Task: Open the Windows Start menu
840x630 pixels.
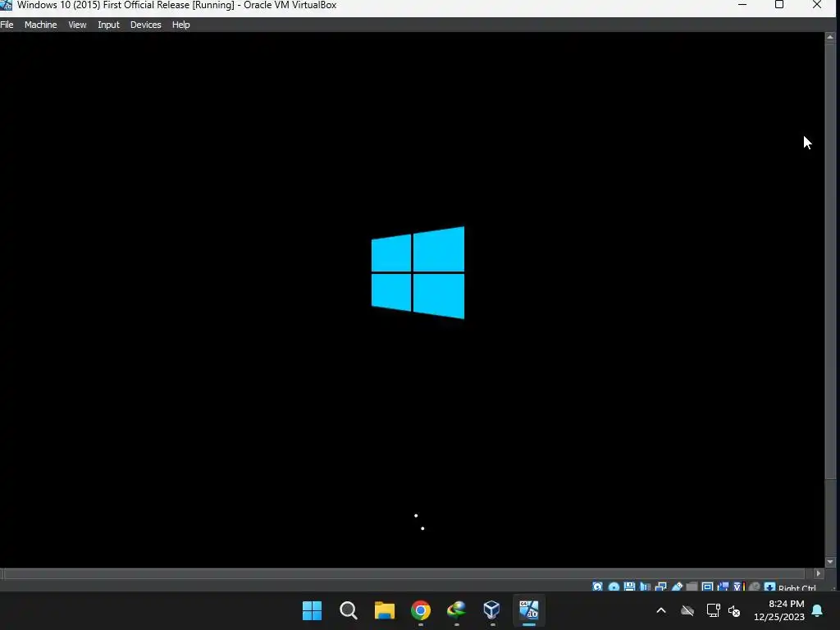Action: (313, 610)
